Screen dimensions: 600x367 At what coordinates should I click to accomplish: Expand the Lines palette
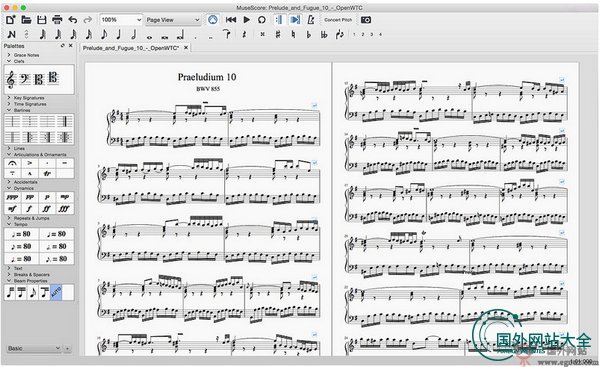(9, 148)
